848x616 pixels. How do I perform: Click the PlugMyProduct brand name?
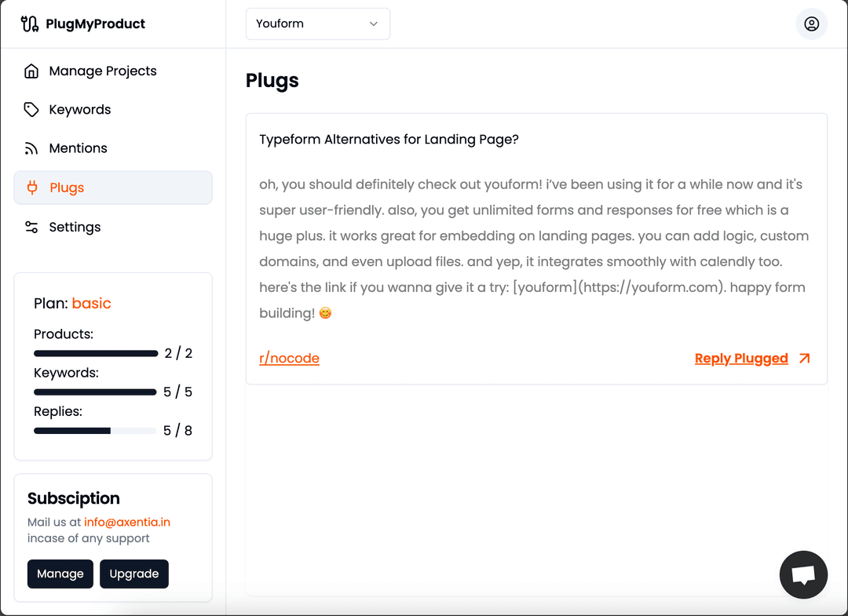[x=95, y=24]
